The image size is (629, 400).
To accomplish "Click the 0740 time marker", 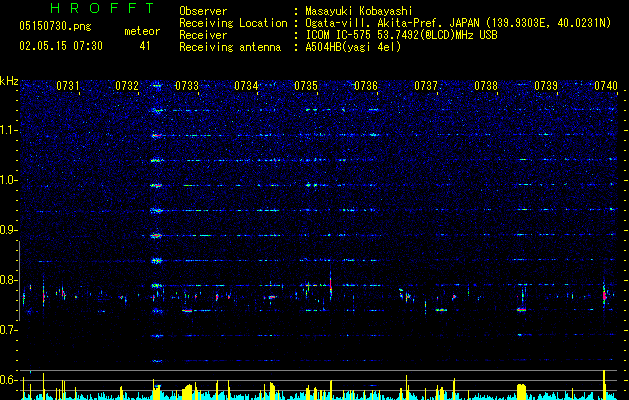I will (606, 85).
